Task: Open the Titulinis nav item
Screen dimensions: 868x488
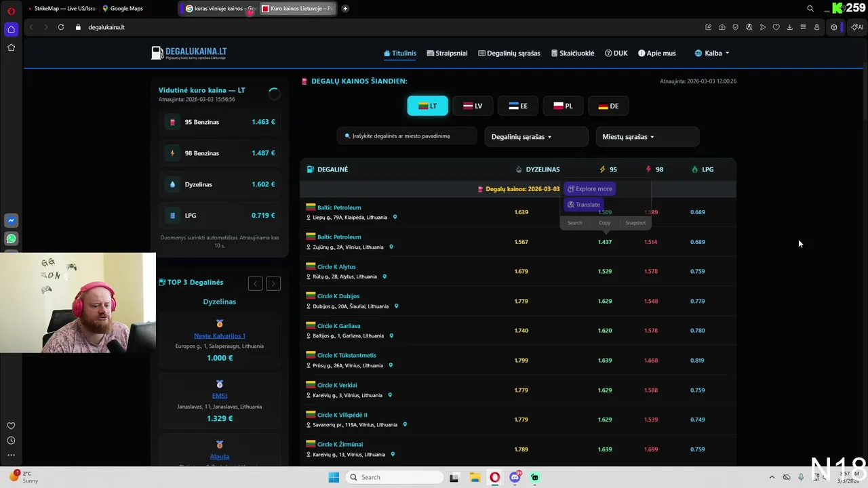Action: click(400, 53)
